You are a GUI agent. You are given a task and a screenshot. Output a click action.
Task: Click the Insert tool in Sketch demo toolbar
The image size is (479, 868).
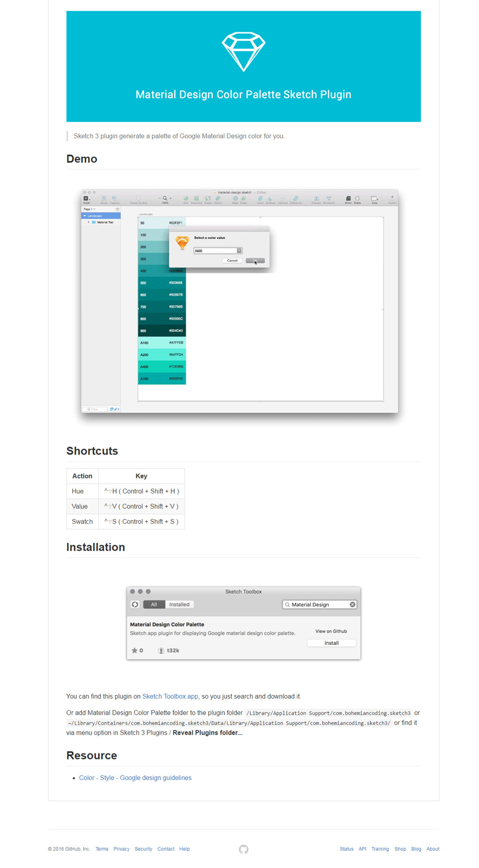coord(86,199)
